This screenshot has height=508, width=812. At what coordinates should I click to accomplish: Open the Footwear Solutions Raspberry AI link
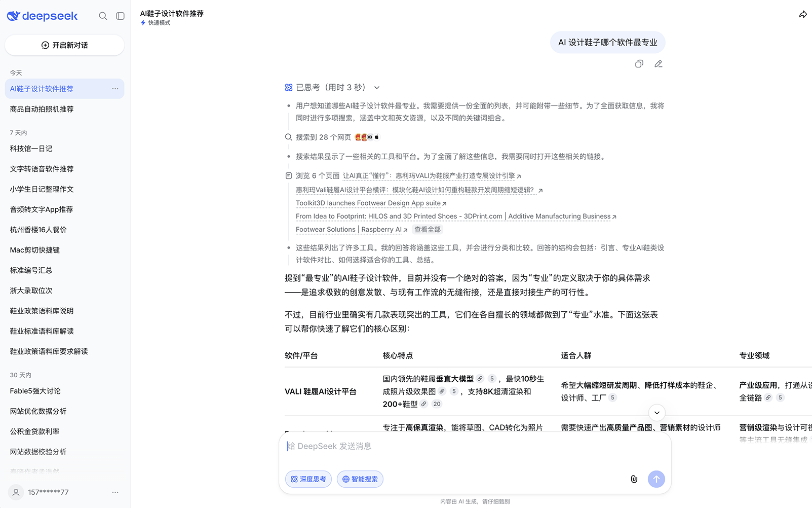(x=352, y=230)
